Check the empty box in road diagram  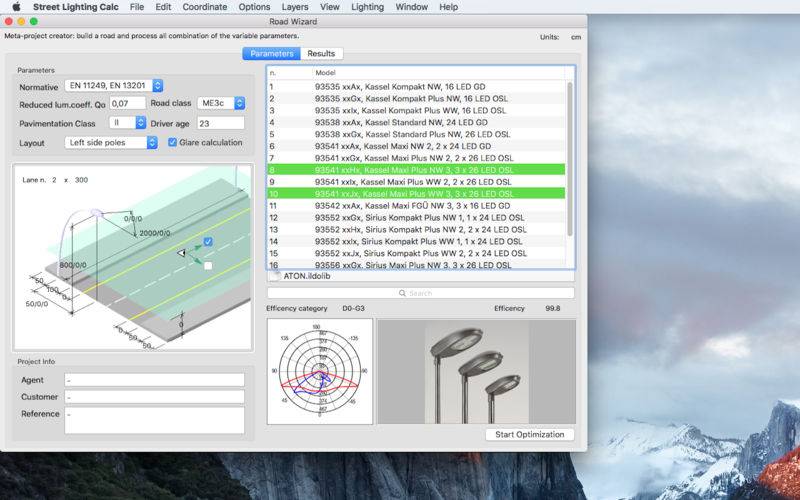pos(208,265)
